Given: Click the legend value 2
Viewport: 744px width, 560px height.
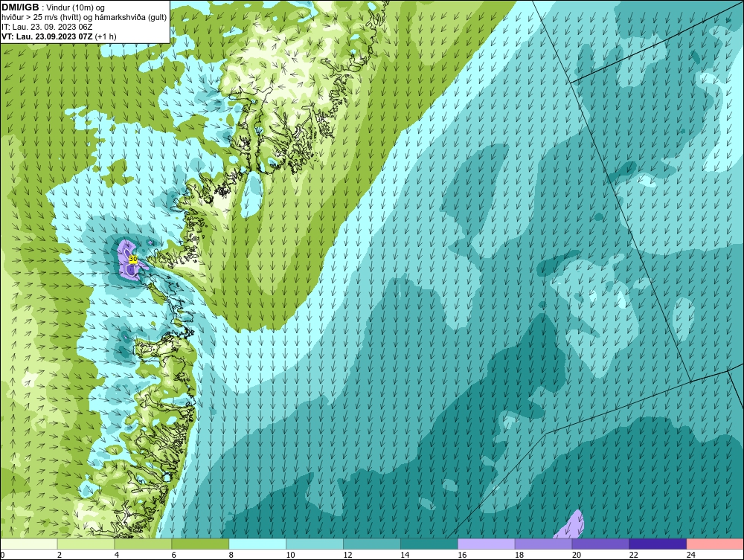Looking at the screenshot, I should click(x=60, y=555).
